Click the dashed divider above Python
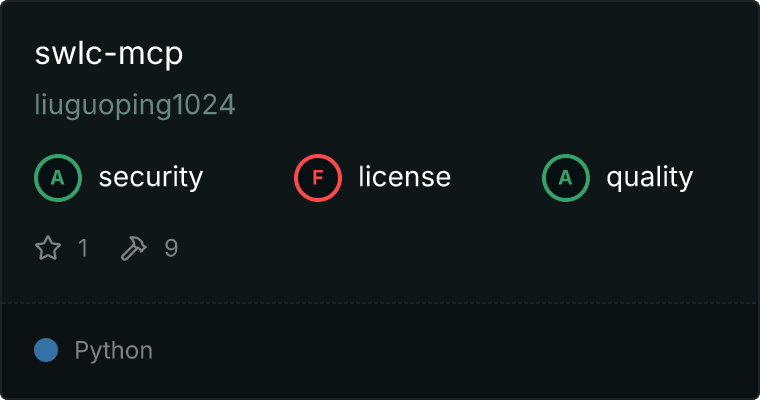 [380, 303]
